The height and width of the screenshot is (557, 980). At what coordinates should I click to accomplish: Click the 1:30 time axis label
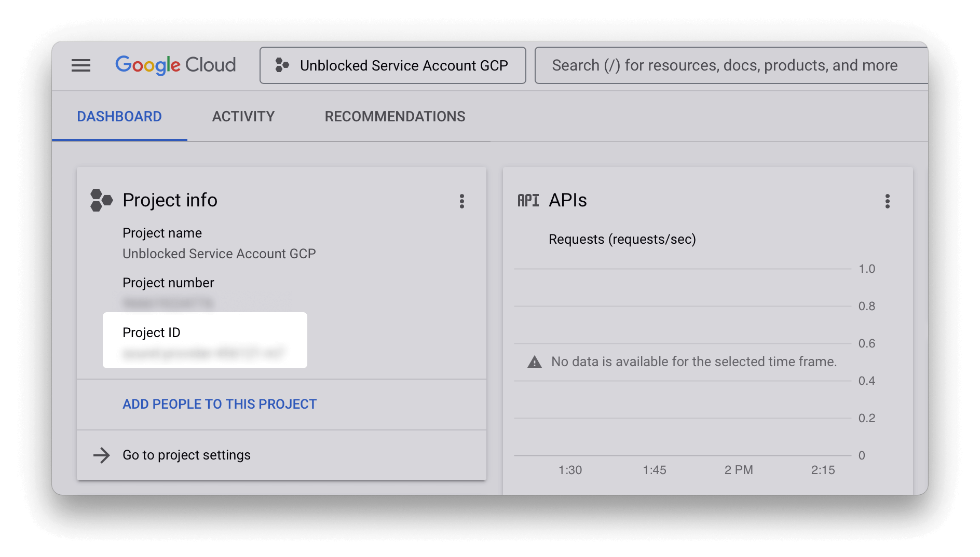570,470
